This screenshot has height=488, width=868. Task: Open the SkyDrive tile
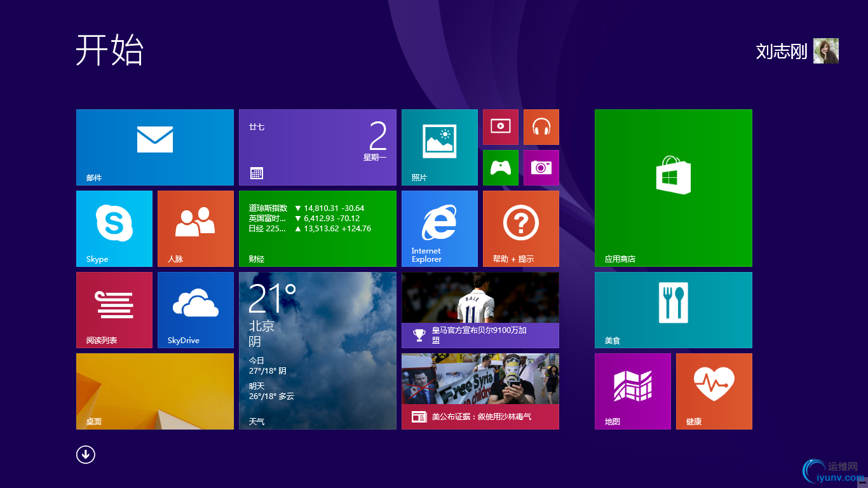click(x=196, y=310)
